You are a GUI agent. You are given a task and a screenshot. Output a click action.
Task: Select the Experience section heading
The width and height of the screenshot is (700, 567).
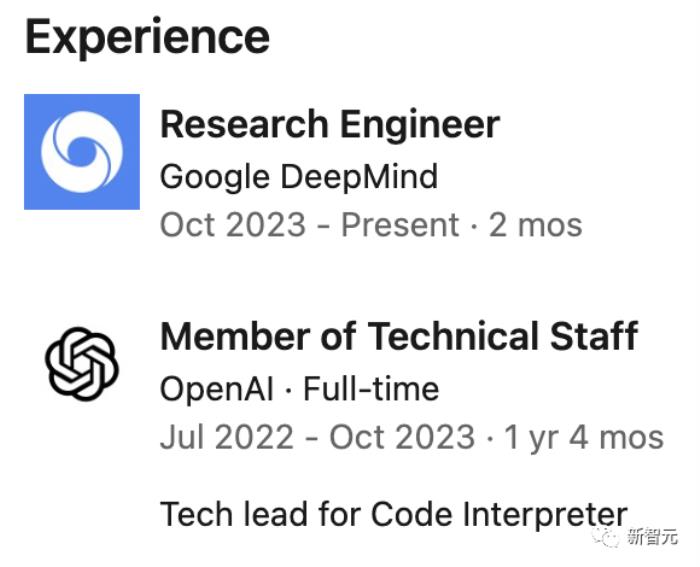tap(148, 37)
